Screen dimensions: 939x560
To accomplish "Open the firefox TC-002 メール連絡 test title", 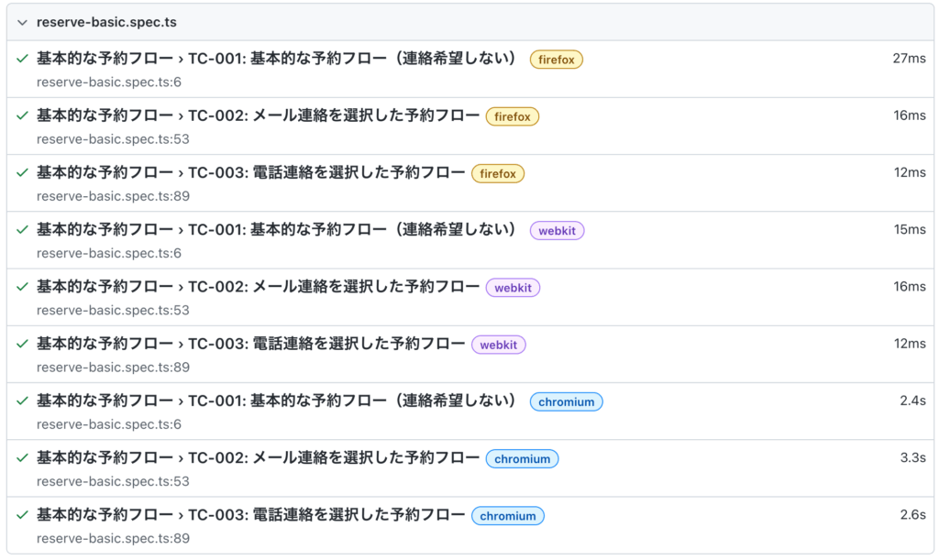I will point(258,115).
